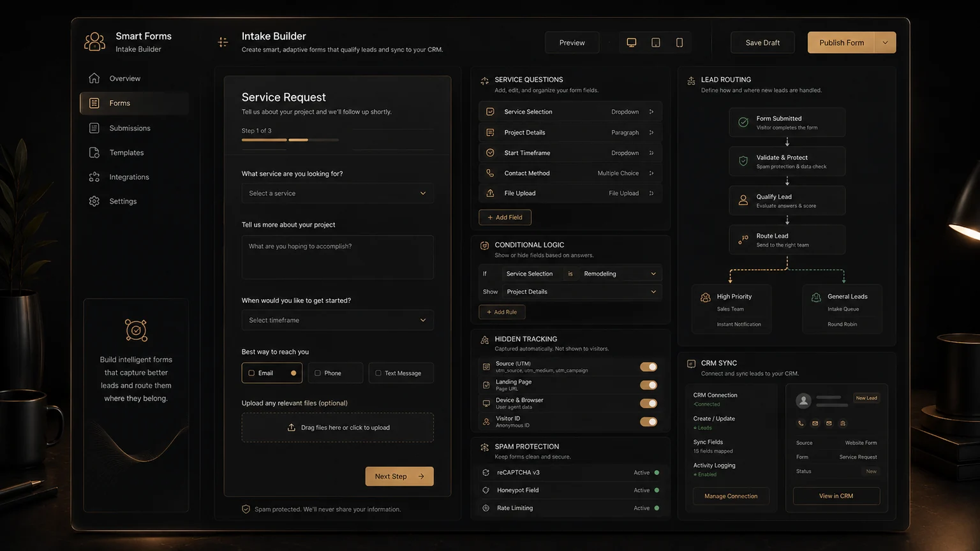Click Start Timeframe clock field icon
Screen dimensions: 980x551
point(490,153)
